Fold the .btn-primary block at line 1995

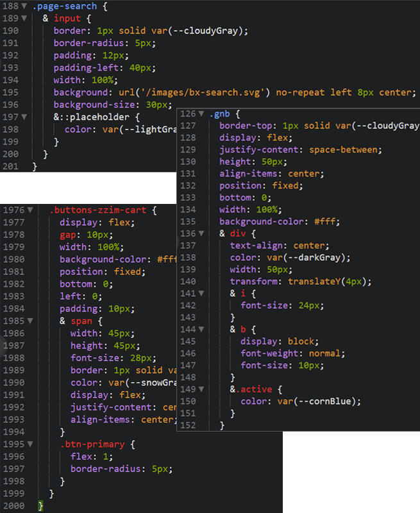(x=30, y=444)
